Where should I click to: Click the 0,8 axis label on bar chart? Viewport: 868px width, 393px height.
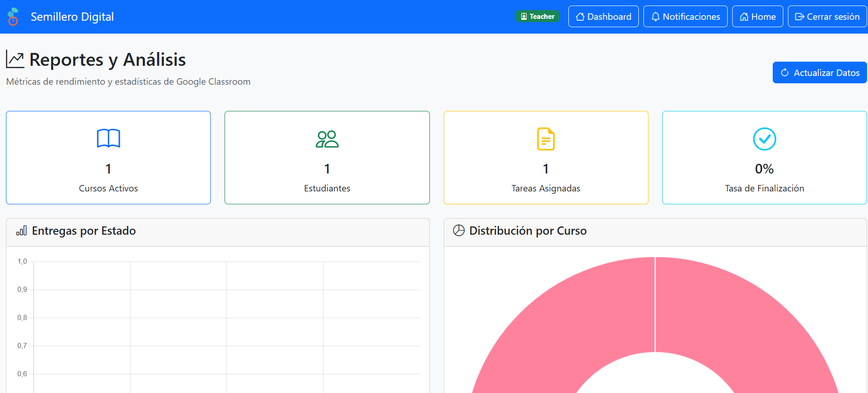click(x=22, y=318)
